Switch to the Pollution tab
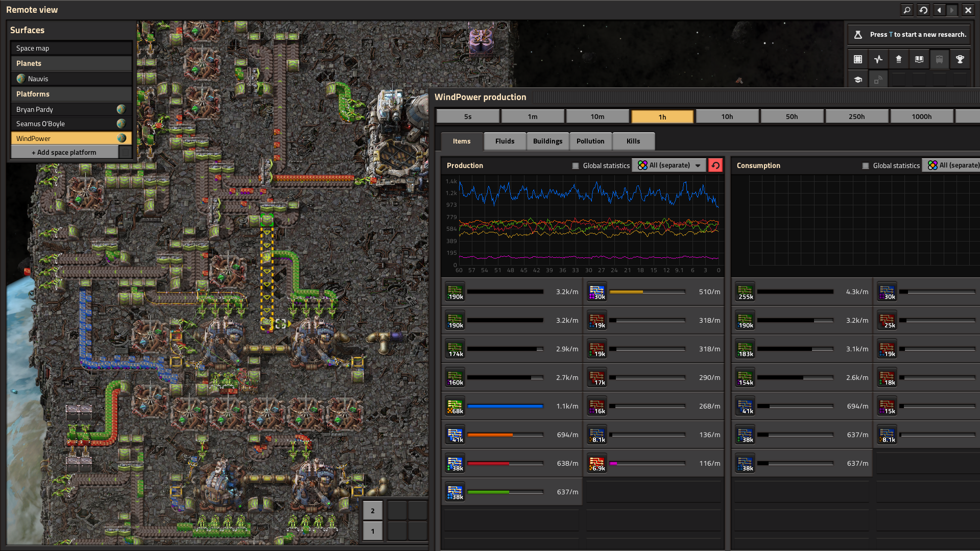Image resolution: width=980 pixels, height=551 pixels. (590, 141)
